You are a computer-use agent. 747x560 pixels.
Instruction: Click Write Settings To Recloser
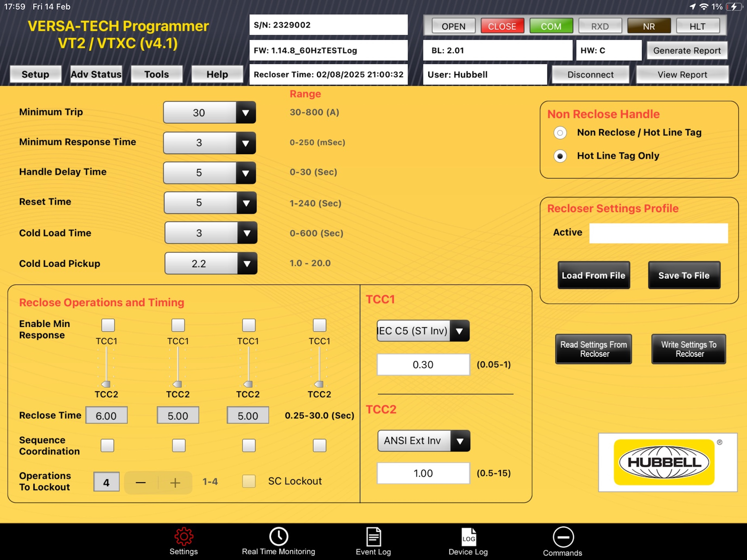coord(689,349)
